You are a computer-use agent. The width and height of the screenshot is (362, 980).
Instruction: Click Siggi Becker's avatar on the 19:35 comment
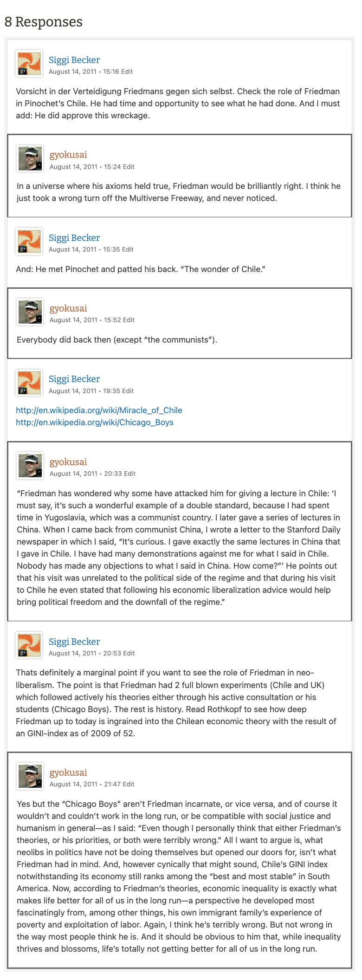click(29, 383)
